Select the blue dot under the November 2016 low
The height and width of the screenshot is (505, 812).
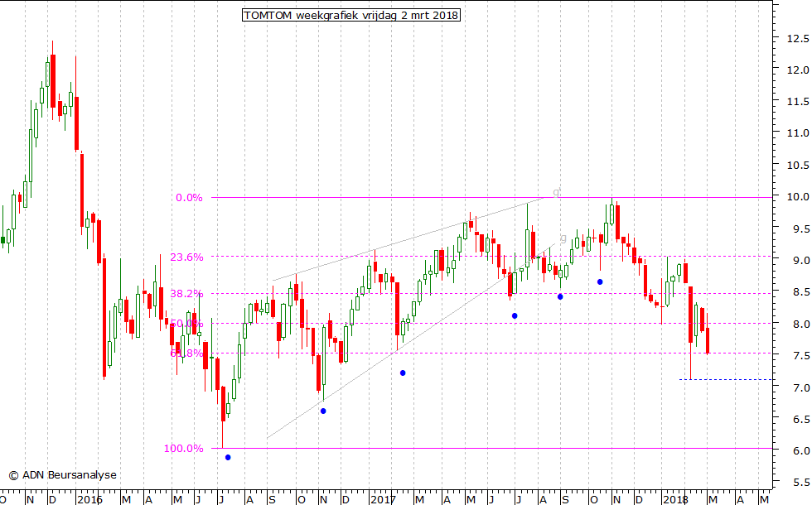(323, 411)
